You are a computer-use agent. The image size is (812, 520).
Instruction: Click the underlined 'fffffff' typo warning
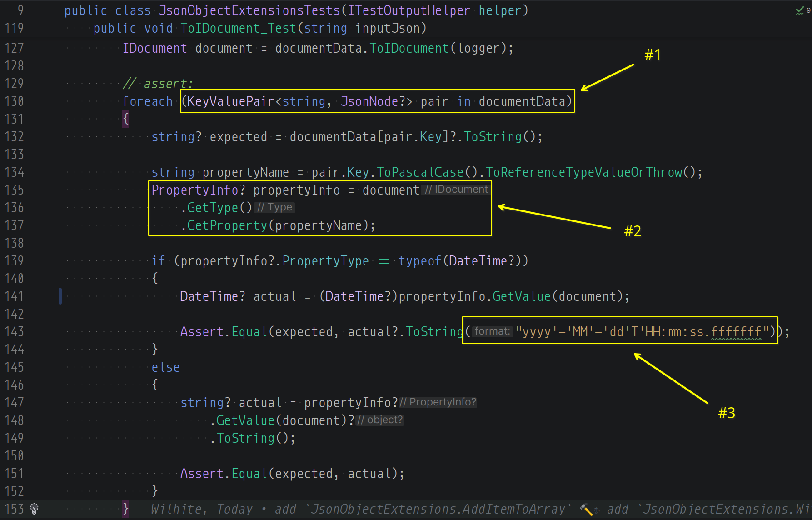737,333
